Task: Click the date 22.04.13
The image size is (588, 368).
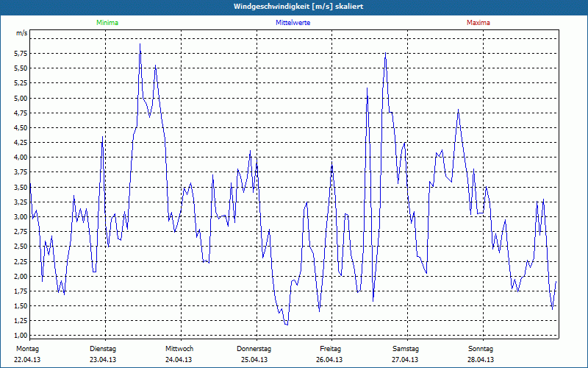Action: point(27,360)
